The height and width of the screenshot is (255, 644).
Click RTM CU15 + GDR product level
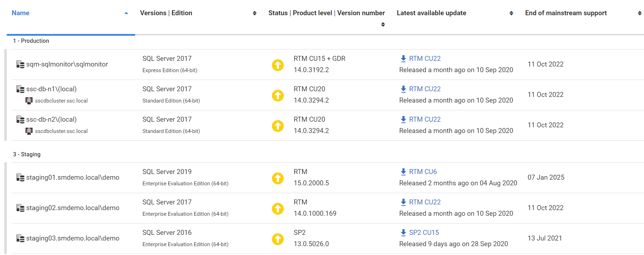click(320, 59)
